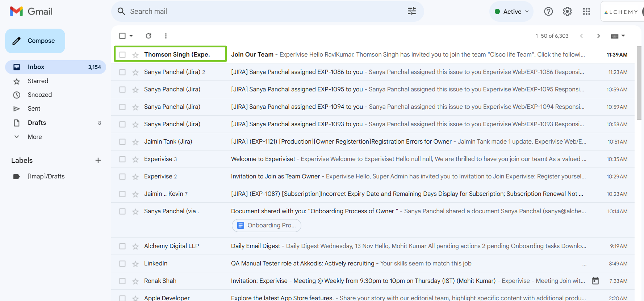644x301 pixels.
Task: Check the LinkedIn email checkbox
Action: click(122, 264)
